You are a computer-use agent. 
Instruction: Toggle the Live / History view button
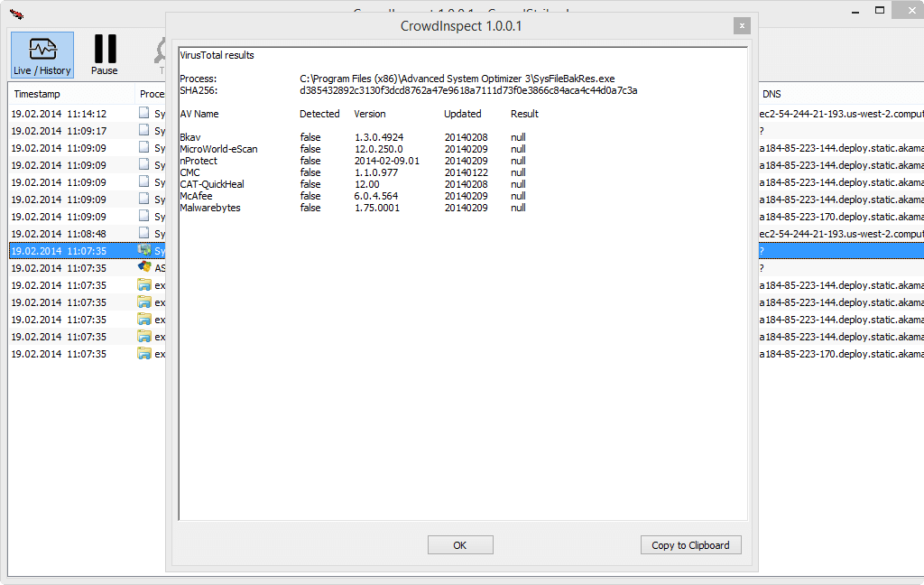[42, 55]
